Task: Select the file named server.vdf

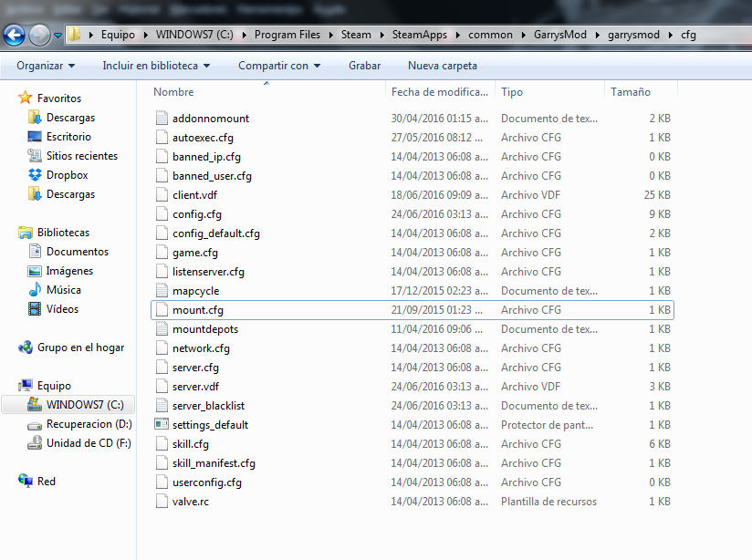Action: tap(195, 387)
